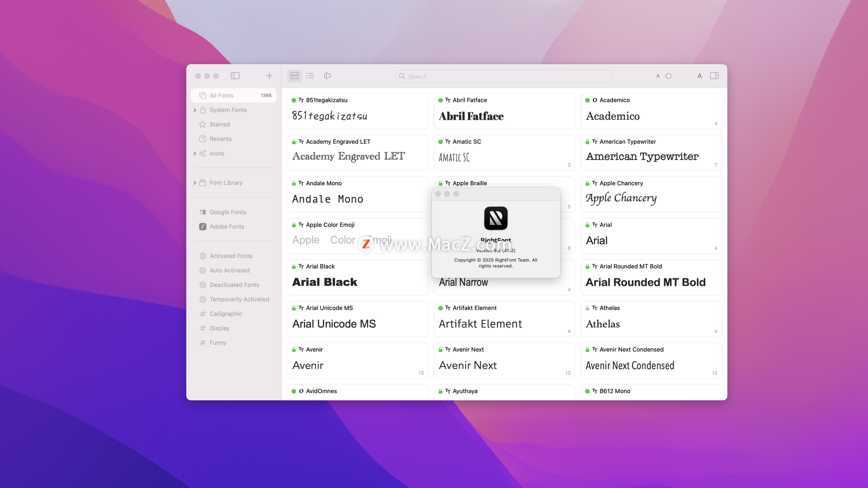Open the text preview mode icon
The width and height of the screenshot is (868, 488).
[x=327, y=76]
